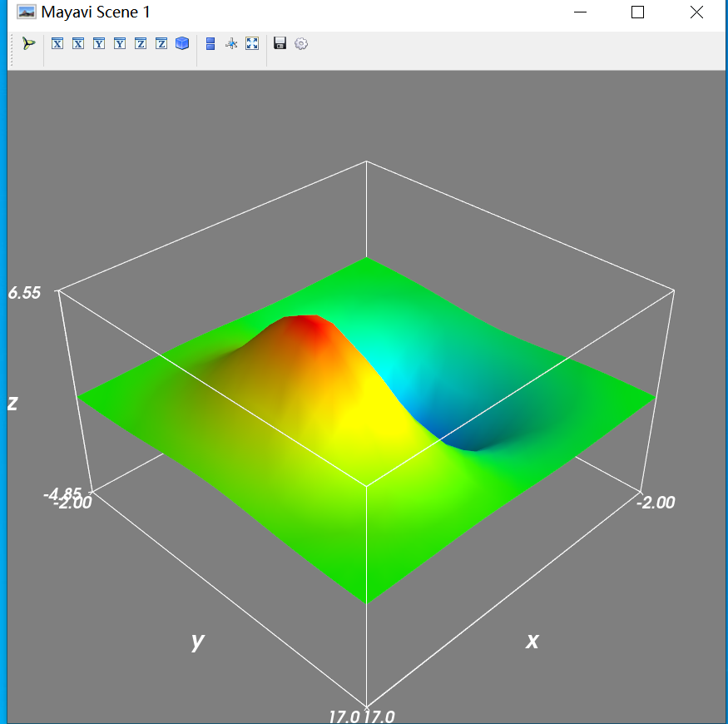
Task: Set camera to -Y axis view
Action: click(x=119, y=43)
